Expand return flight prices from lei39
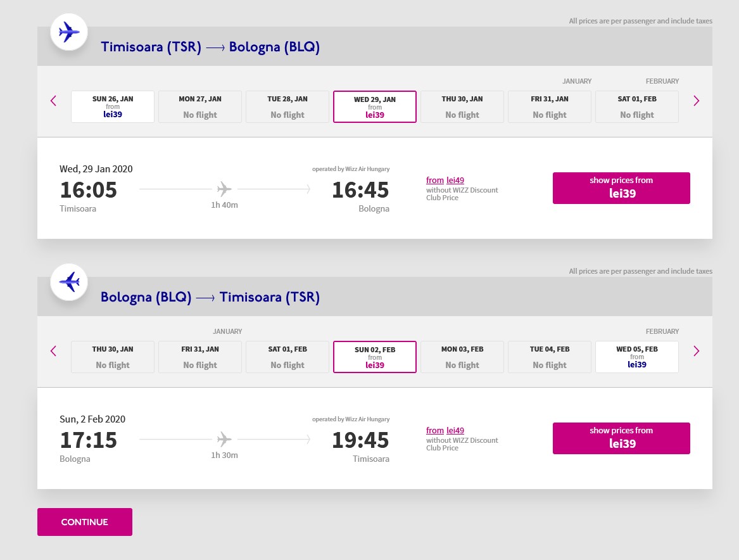 tap(621, 438)
